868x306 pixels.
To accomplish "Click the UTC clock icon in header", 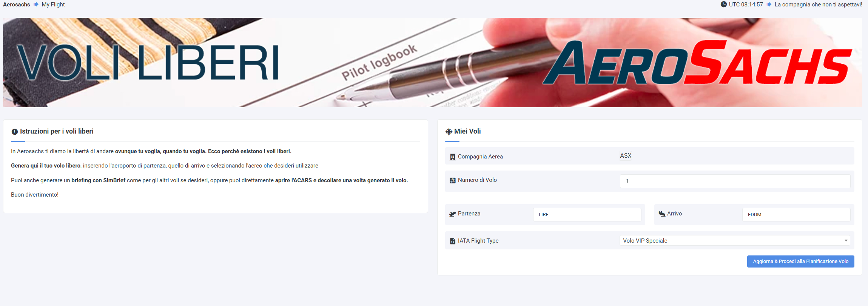I will [723, 5].
